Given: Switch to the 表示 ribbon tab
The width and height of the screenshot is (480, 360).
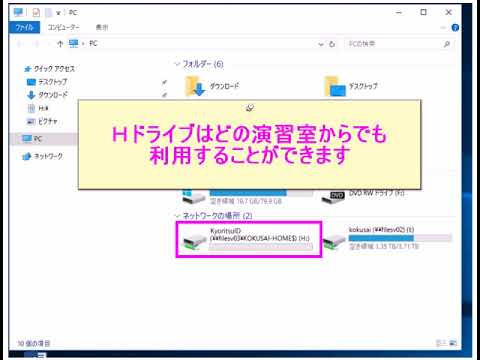Looking at the screenshot, I should (x=102, y=27).
